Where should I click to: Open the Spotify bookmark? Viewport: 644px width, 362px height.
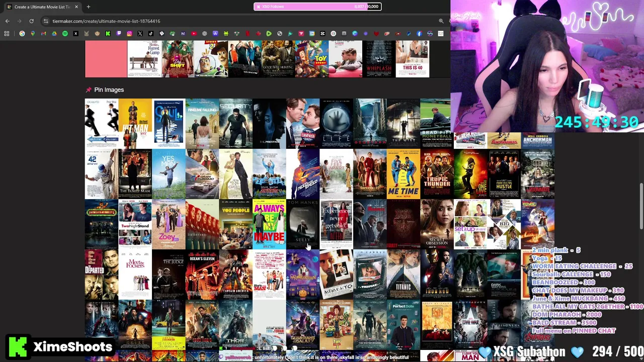click(x=65, y=34)
